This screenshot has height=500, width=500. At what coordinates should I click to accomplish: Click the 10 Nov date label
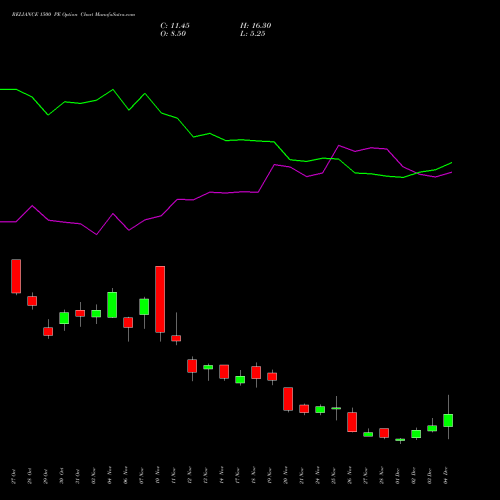click(157, 476)
